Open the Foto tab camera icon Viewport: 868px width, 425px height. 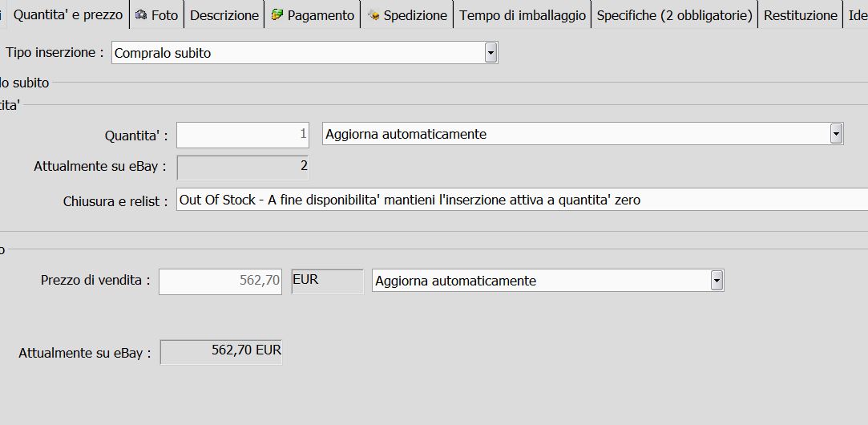click(x=141, y=14)
